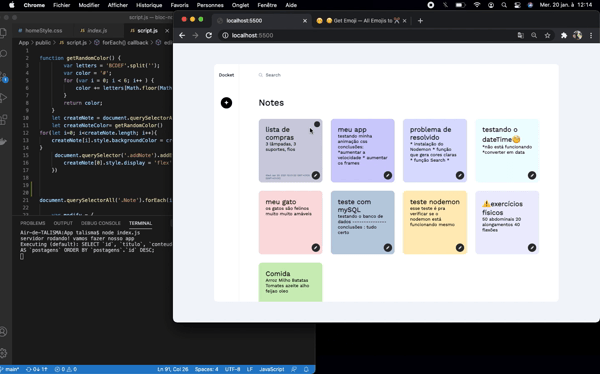
Task: Click the Chrome zoom magnifier icon in address bar
Action: pos(534,35)
